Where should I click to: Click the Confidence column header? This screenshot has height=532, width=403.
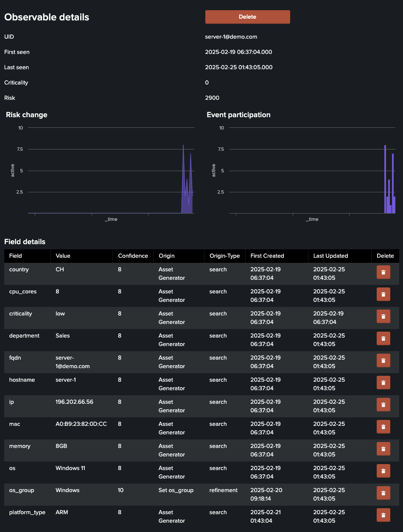[x=133, y=256]
